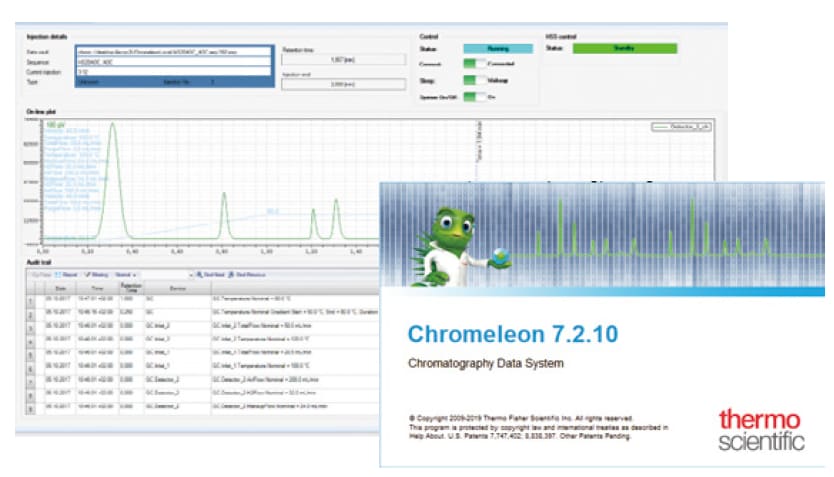Click the green Standby status bar for HSS control

(624, 48)
